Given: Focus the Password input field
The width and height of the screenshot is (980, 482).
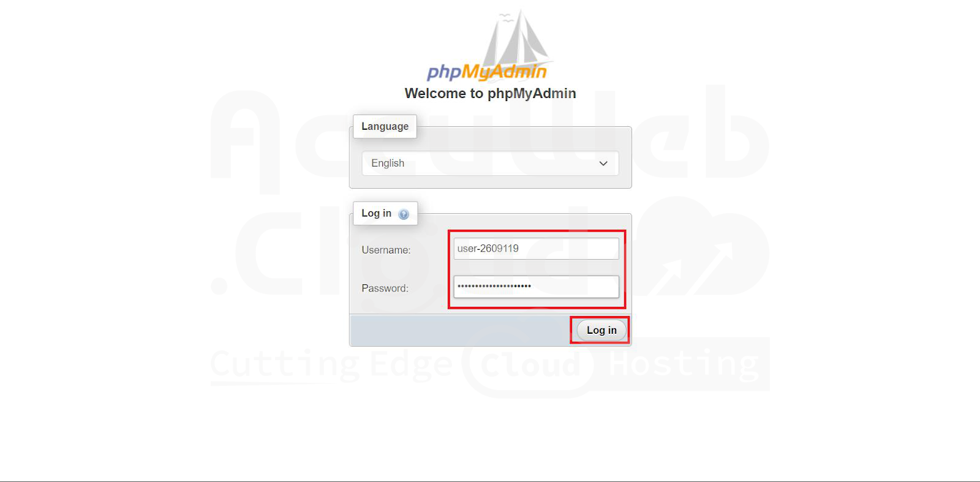Looking at the screenshot, I should tap(536, 287).
